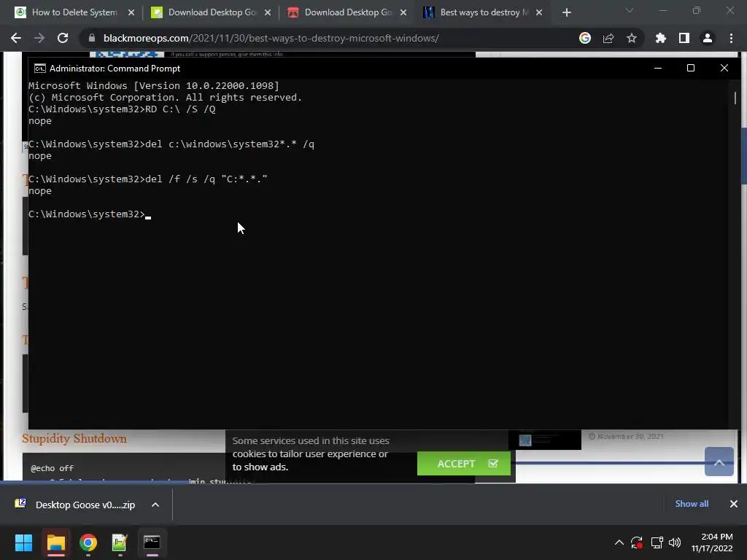747x560 pixels.
Task: Open the Chrome tab search chevron
Action: [630, 10]
